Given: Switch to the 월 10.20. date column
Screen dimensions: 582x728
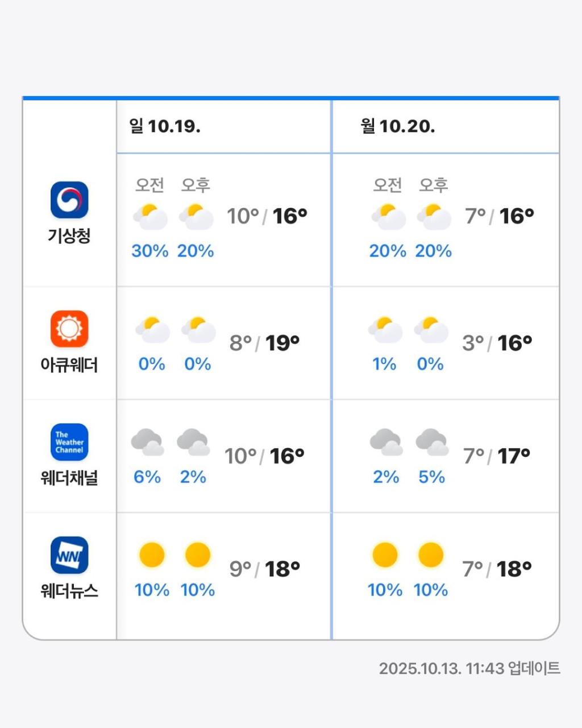Looking at the screenshot, I should [x=398, y=126].
